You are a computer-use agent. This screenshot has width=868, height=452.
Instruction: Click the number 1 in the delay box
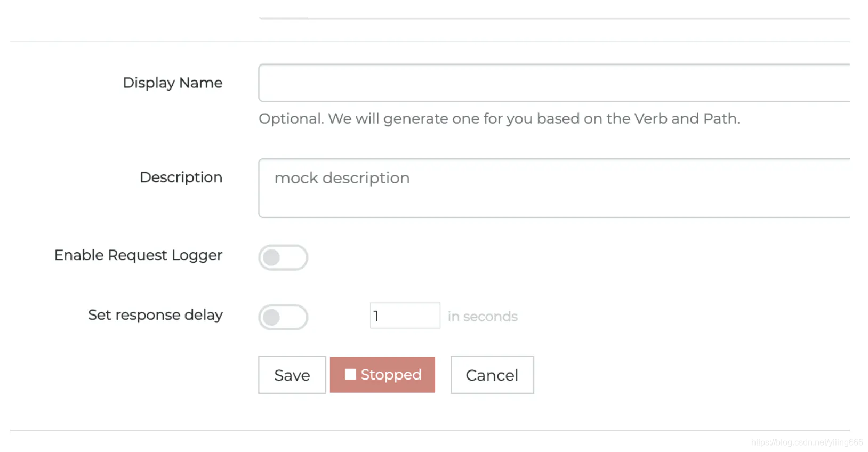pyautogui.click(x=376, y=316)
